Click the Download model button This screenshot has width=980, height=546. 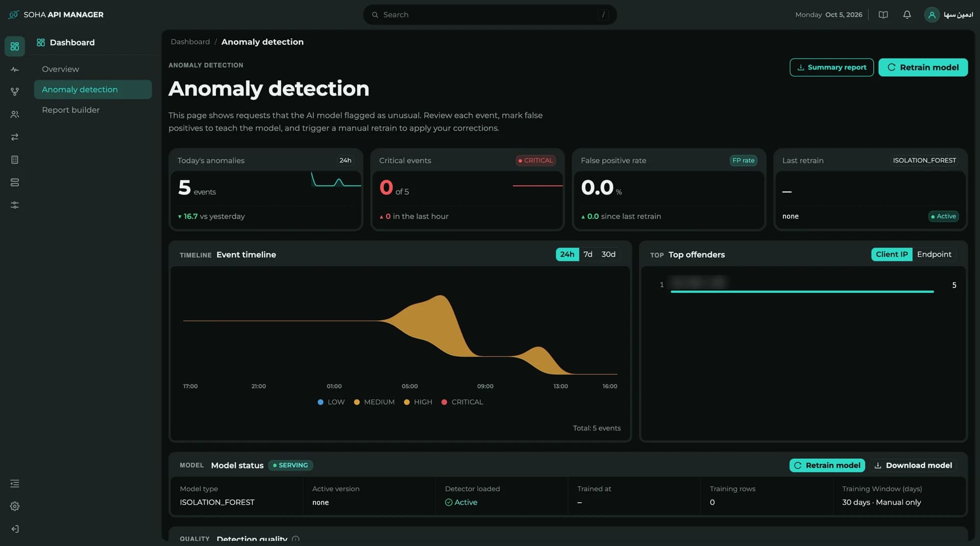(913, 465)
